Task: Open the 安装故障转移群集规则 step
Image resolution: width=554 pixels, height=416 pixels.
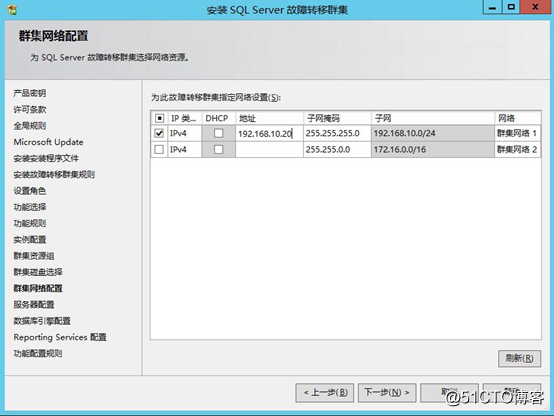Action: pyautogui.click(x=54, y=175)
